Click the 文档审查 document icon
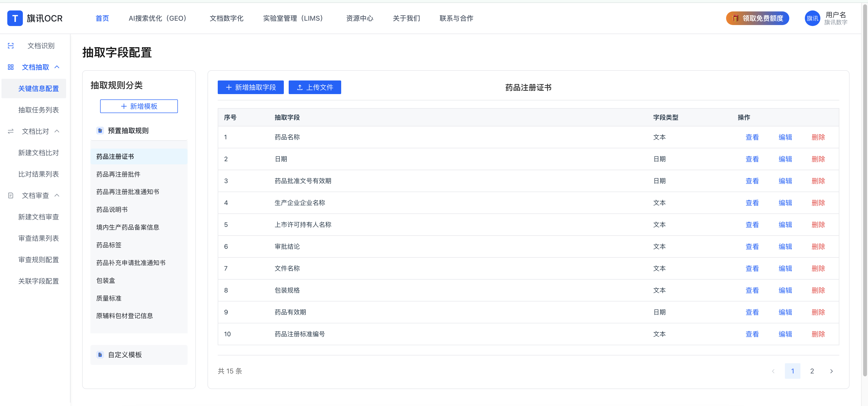Screen dimensions: 868x406 [x=11, y=195]
